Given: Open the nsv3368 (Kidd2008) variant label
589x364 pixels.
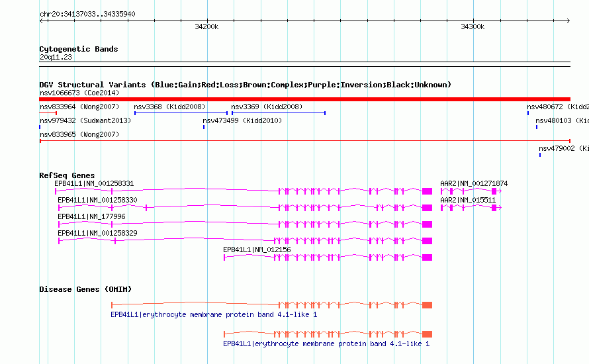Looking at the screenshot, I should point(169,107).
